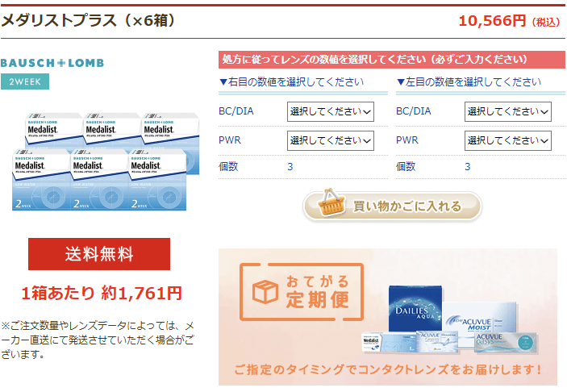Click the box icon in 定期便 logo
The image size is (567, 392).
(x=265, y=291)
